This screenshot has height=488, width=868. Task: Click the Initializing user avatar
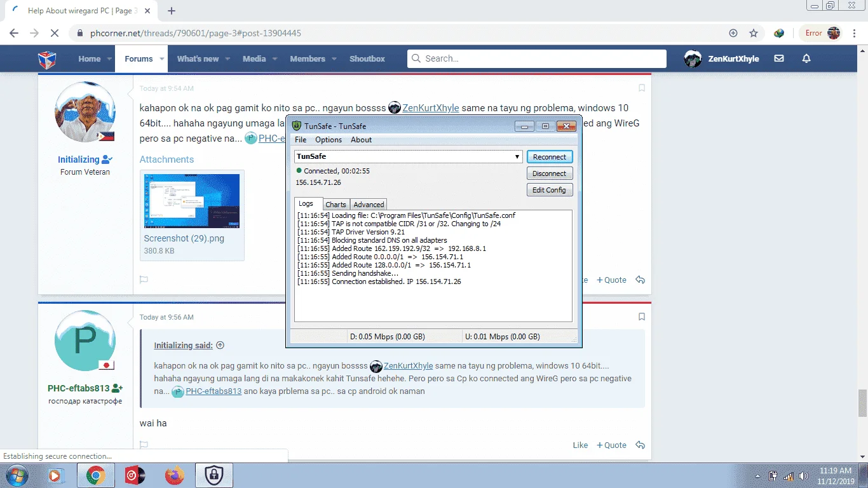[85, 112]
